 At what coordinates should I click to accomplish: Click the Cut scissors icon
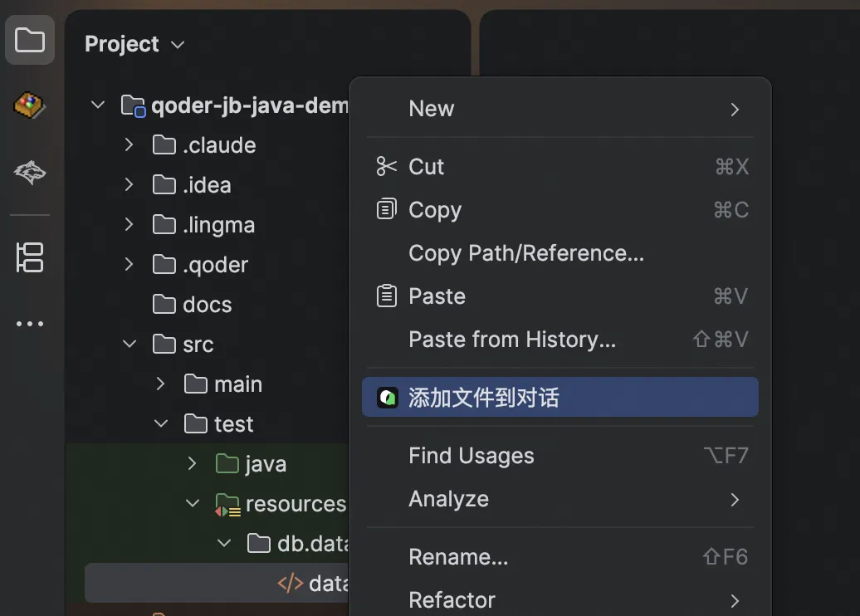(x=387, y=167)
